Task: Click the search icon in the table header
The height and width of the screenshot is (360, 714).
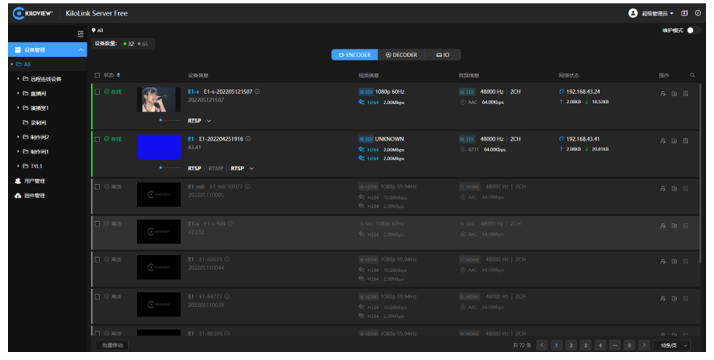Action: click(692, 75)
